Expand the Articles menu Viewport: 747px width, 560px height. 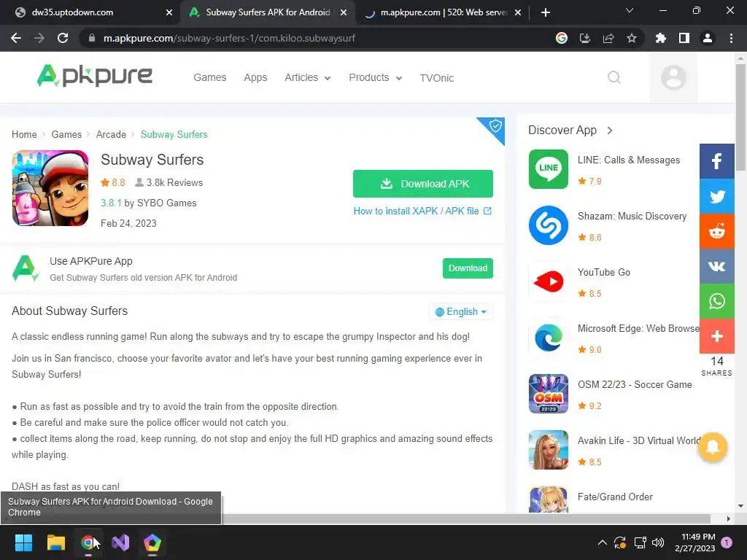[307, 77]
